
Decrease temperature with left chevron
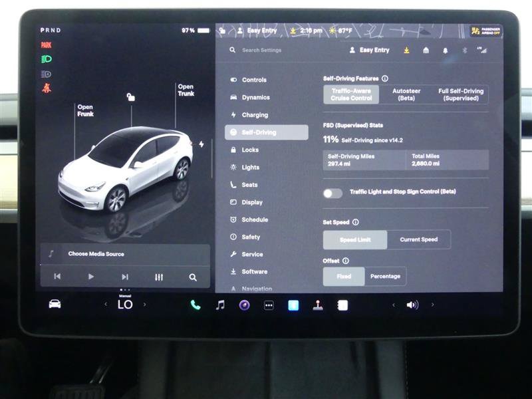[106, 305]
